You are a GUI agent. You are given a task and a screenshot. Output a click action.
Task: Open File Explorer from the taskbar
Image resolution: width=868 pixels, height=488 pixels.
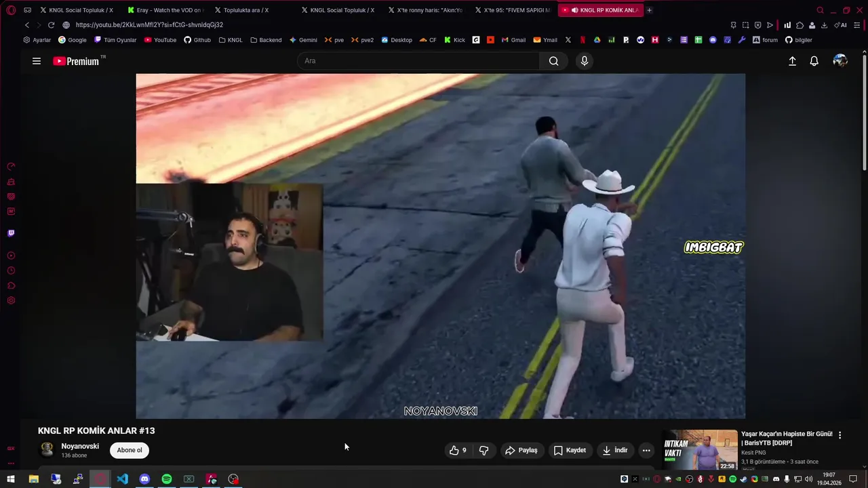click(x=33, y=479)
